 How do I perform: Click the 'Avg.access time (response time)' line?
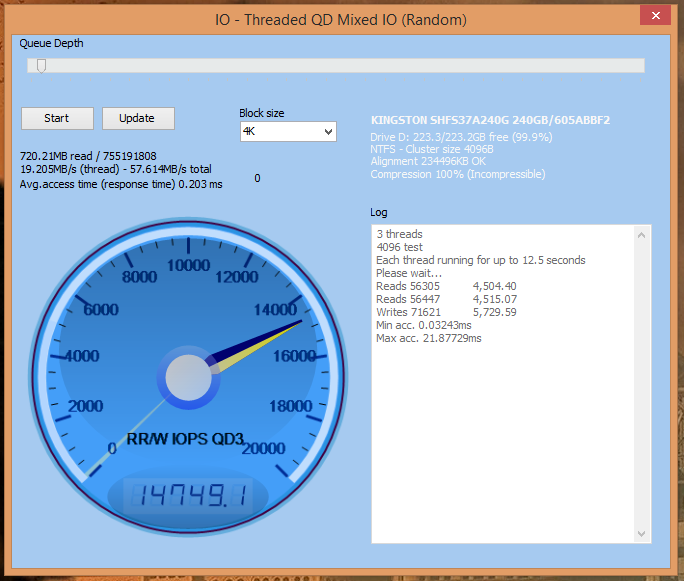click(x=121, y=185)
